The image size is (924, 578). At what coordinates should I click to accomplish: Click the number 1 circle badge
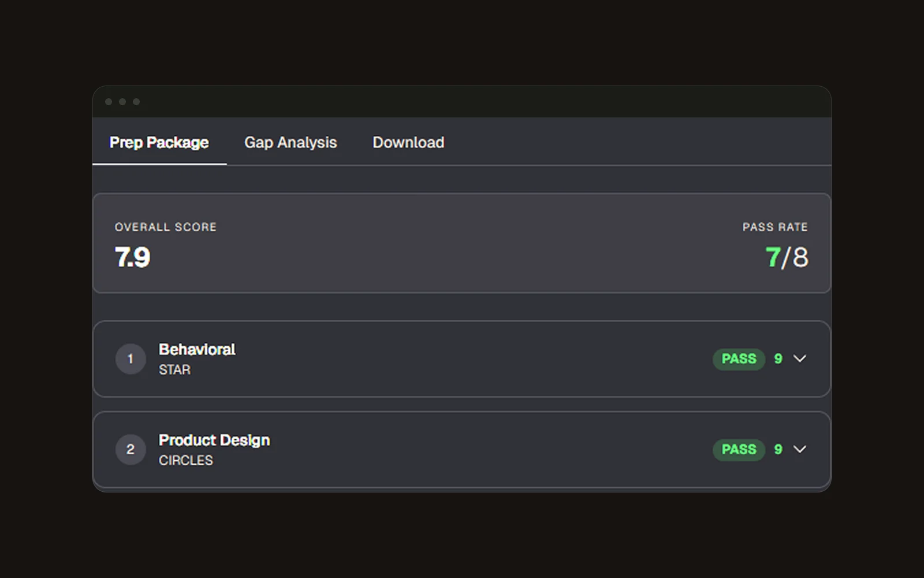131,359
